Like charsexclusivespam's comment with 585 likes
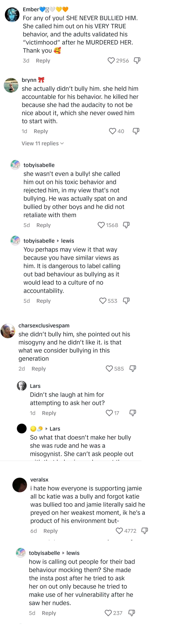 [x=109, y=369]
